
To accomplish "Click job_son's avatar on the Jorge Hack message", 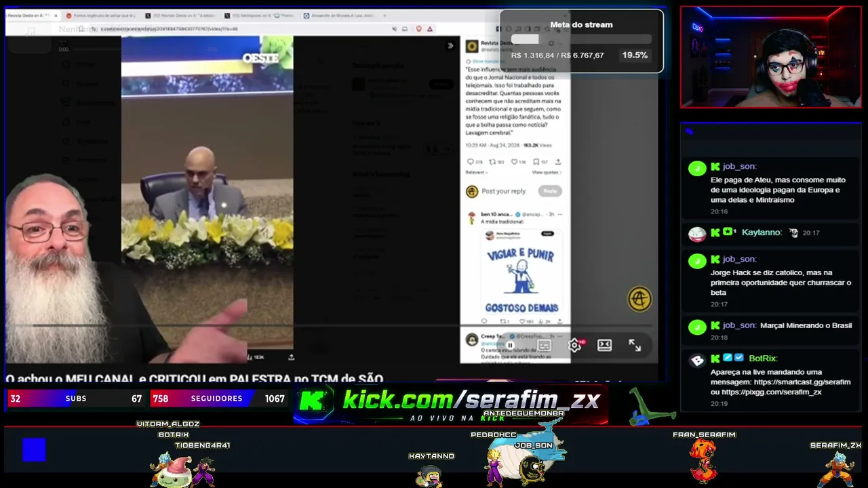I will pos(697,260).
